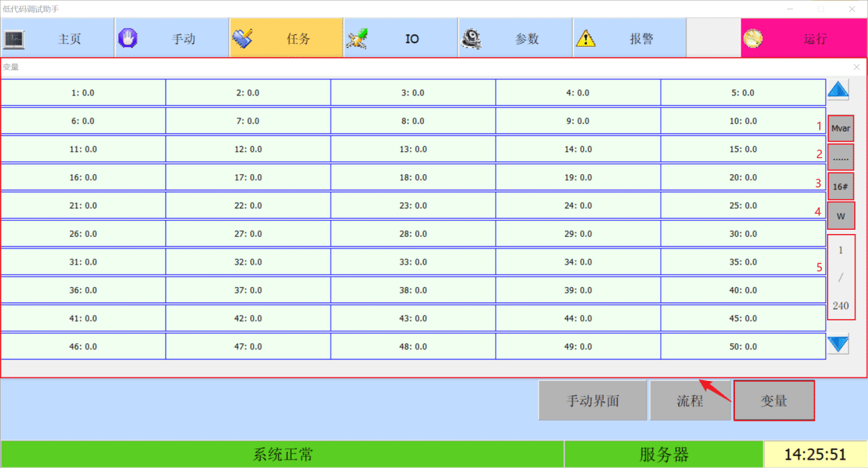The height and width of the screenshot is (468, 868).
Task: Click the hand icon for 手动
Action: [128, 38]
